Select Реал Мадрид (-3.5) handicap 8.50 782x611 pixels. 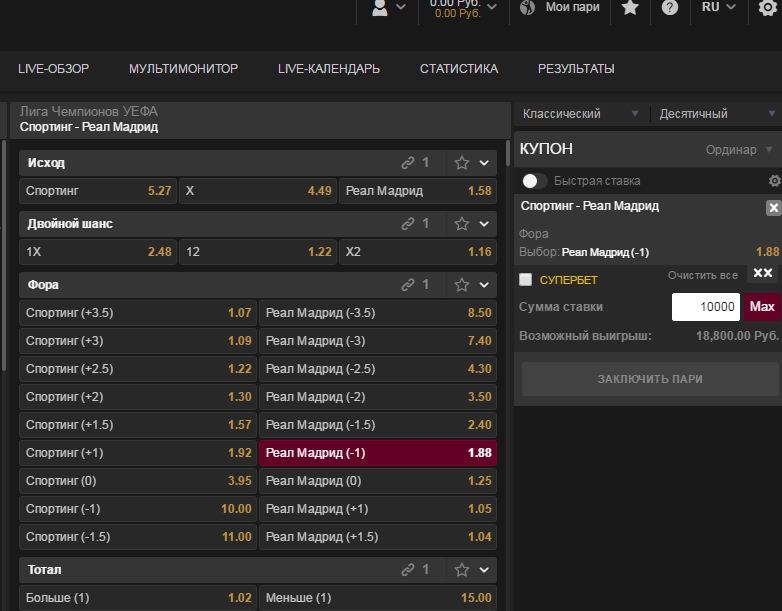[x=378, y=313]
